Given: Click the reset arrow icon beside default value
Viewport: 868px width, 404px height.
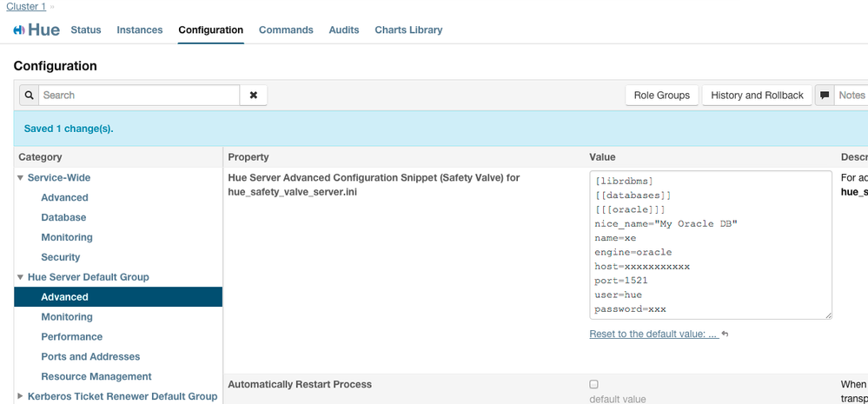Looking at the screenshot, I should pyautogui.click(x=725, y=334).
